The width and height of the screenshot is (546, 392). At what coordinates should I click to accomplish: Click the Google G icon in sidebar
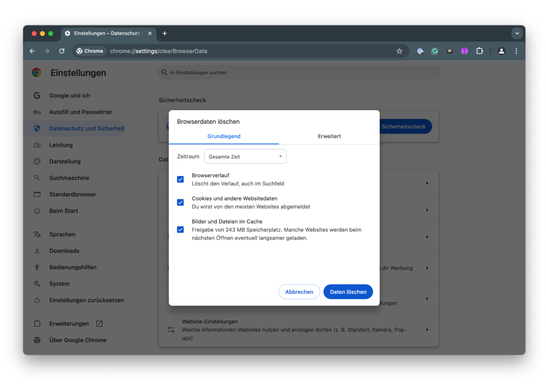(x=37, y=96)
